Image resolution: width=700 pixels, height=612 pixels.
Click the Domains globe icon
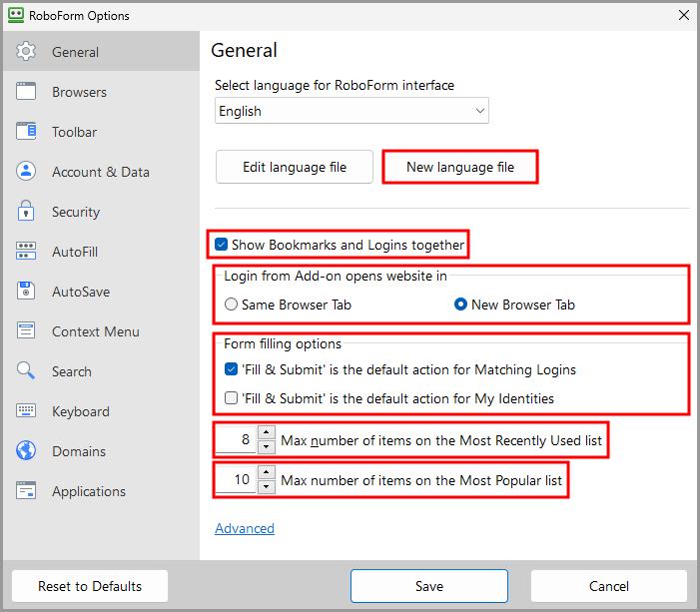(x=26, y=450)
